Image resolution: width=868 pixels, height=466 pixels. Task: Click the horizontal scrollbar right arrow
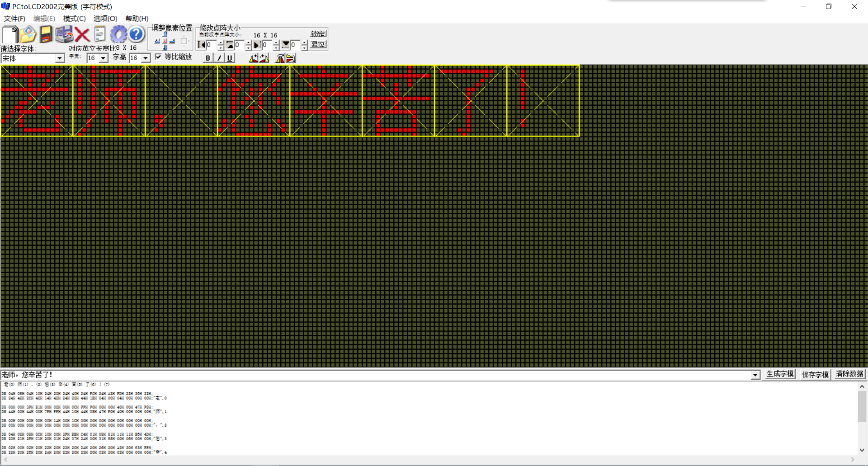(x=853, y=460)
